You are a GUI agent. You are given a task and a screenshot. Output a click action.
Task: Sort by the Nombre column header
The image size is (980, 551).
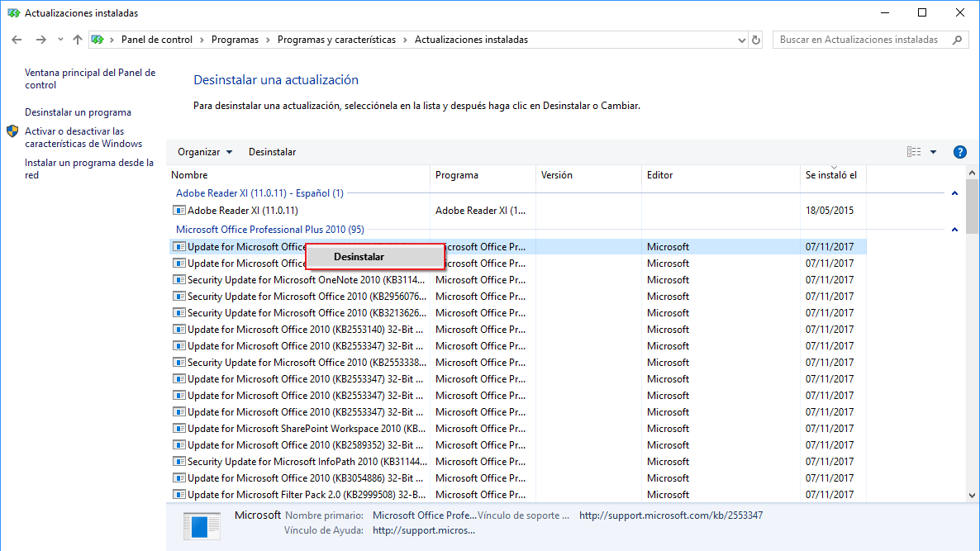[299, 175]
